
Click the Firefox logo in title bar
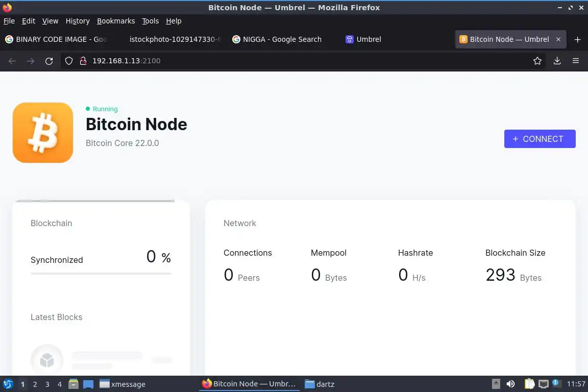(7, 8)
